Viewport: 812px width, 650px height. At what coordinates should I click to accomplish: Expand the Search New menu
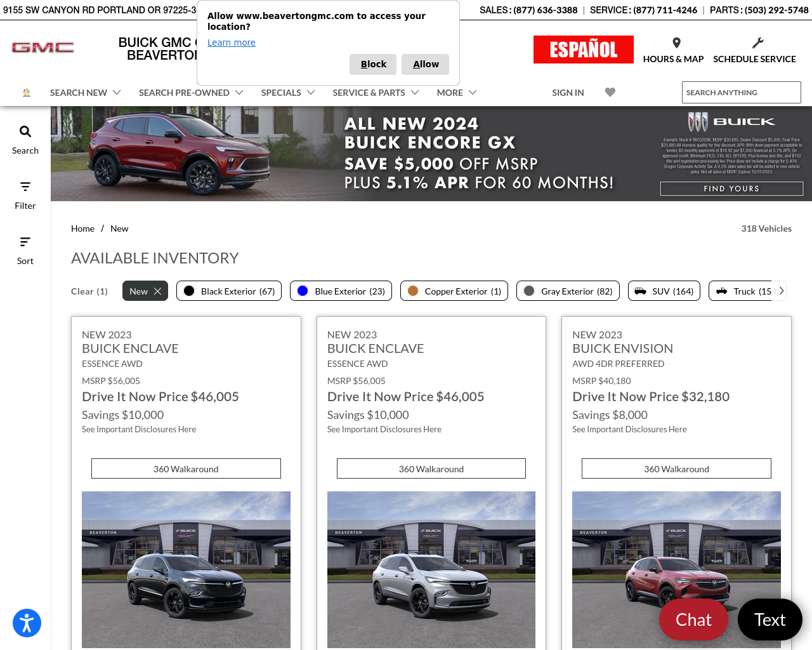(x=86, y=93)
